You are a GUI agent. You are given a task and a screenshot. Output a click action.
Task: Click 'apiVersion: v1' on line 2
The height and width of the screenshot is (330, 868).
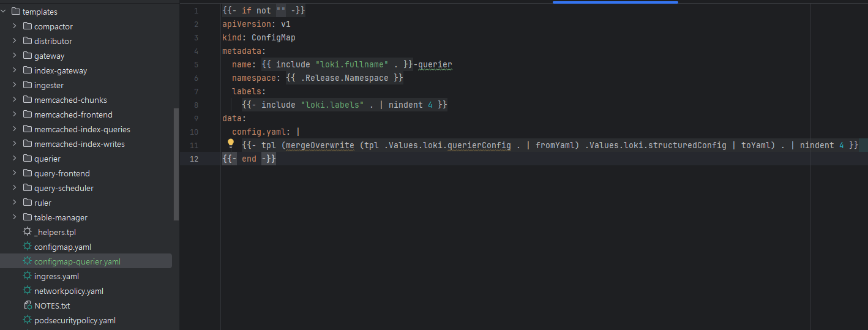click(x=256, y=24)
